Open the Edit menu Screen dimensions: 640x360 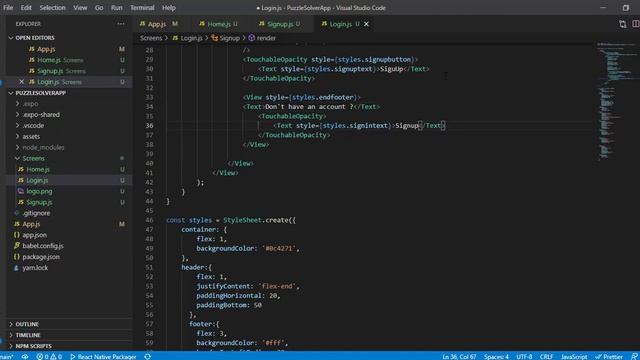[x=26, y=8]
